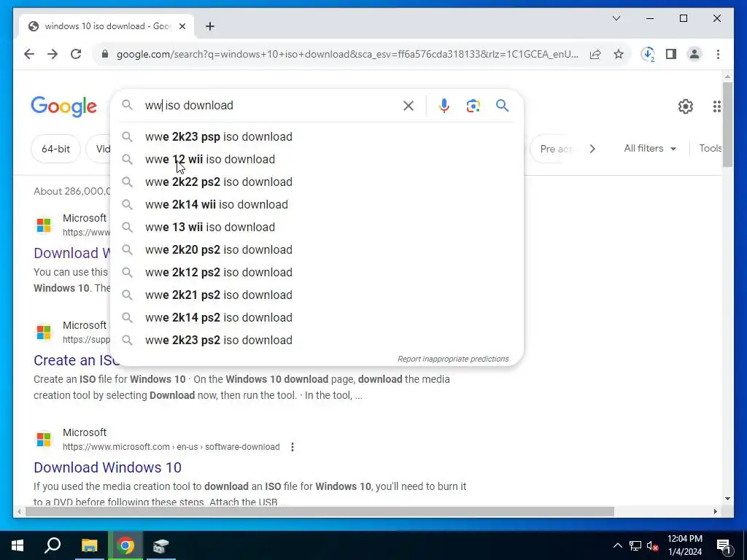
Task: Open Google Lens image search
Action: click(473, 105)
